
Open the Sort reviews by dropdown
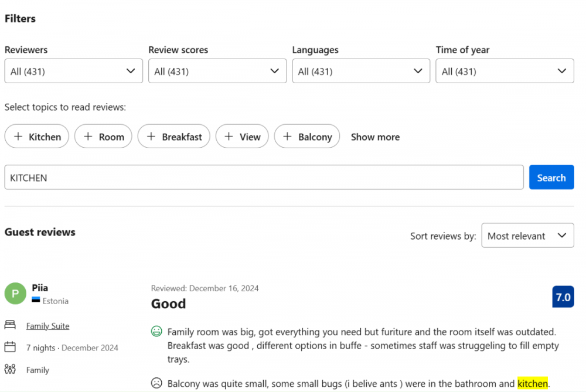click(527, 236)
